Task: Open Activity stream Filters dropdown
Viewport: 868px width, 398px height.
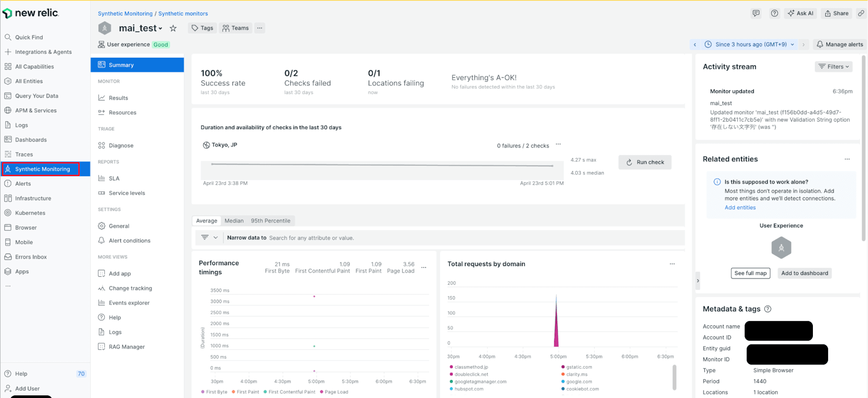Action: [x=834, y=66]
